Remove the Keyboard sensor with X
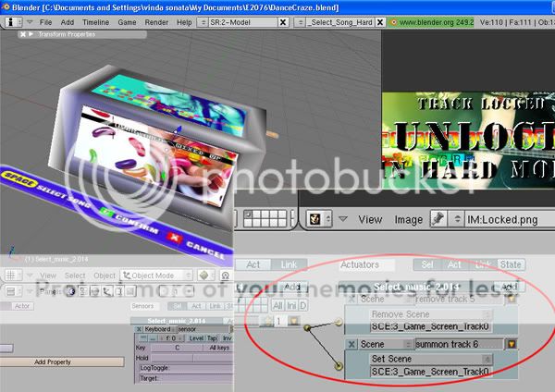Image resolution: width=555 pixels, height=392 pixels. coord(139,328)
